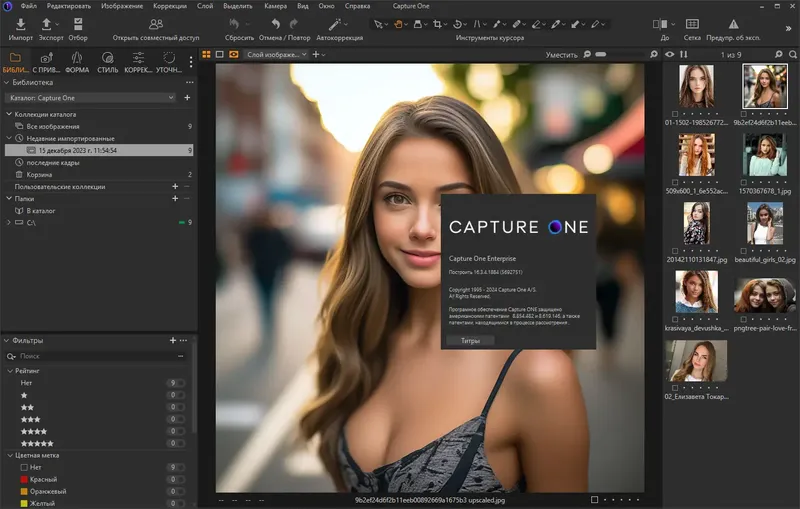
Task: Click the Импорт (Import) toolbar icon
Action: coord(20,24)
